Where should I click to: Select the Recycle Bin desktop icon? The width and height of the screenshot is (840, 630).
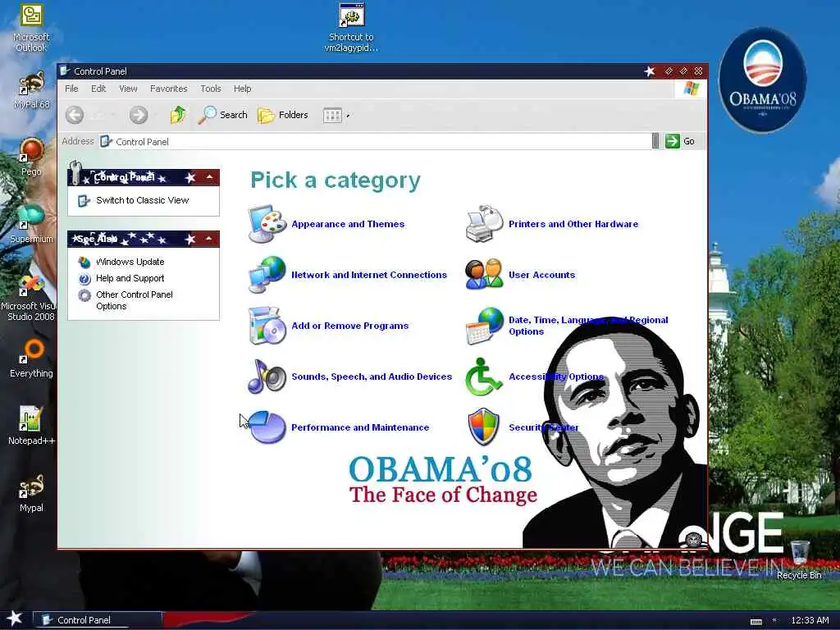click(x=799, y=559)
